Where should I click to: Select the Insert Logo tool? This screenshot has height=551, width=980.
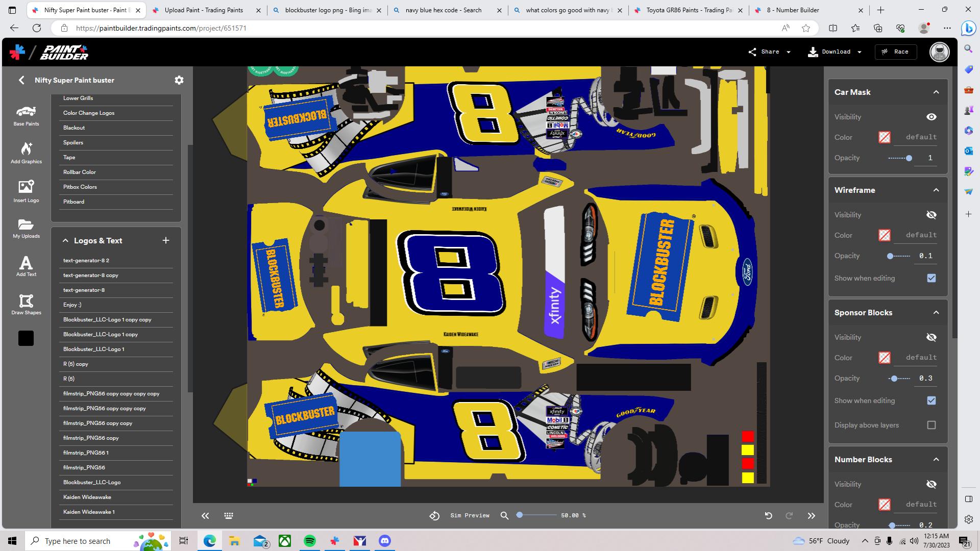pyautogui.click(x=26, y=192)
